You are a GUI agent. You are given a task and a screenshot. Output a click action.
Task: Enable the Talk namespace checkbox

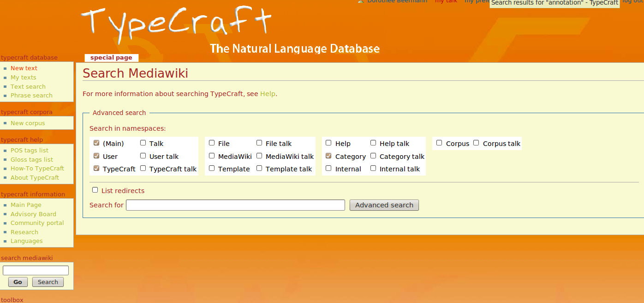pos(143,143)
